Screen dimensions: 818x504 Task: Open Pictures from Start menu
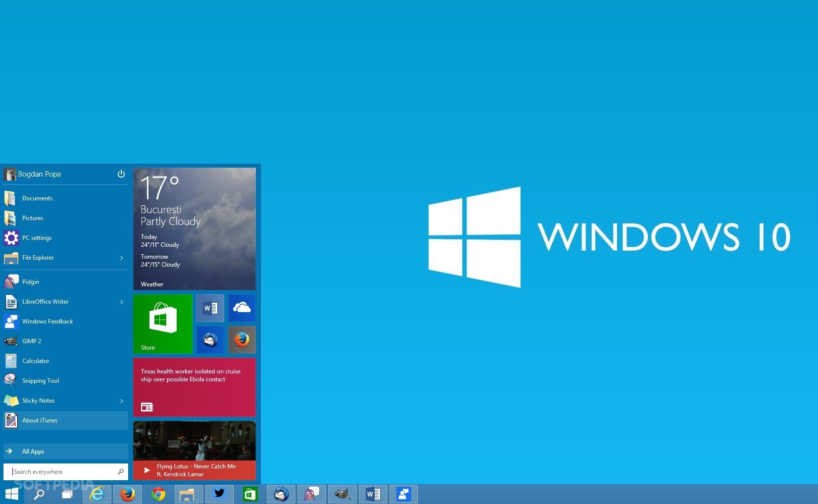pyautogui.click(x=65, y=218)
